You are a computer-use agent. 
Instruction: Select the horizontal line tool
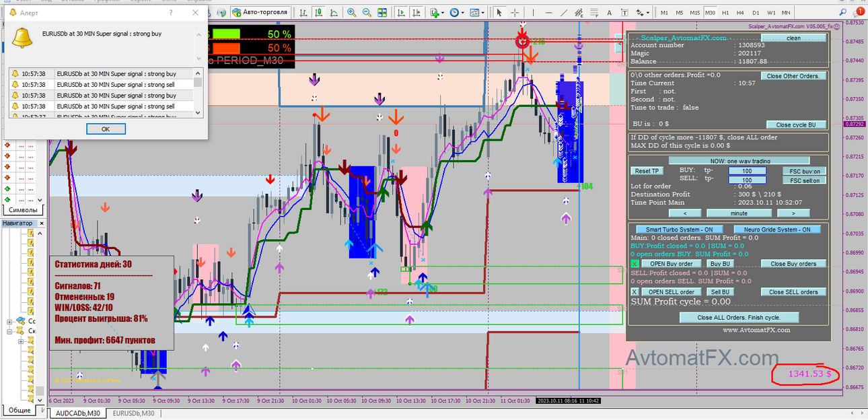548,12
